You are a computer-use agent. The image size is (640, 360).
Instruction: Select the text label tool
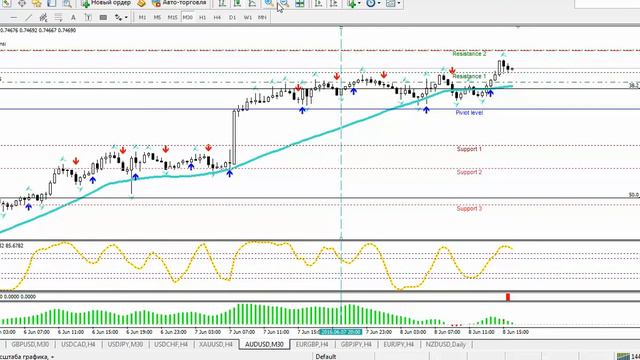pyautogui.click(x=88, y=18)
